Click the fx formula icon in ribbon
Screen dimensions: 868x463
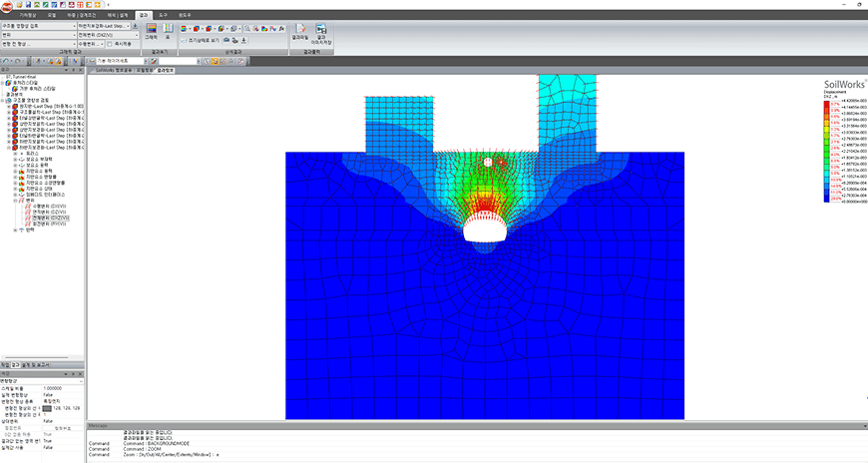(281, 28)
